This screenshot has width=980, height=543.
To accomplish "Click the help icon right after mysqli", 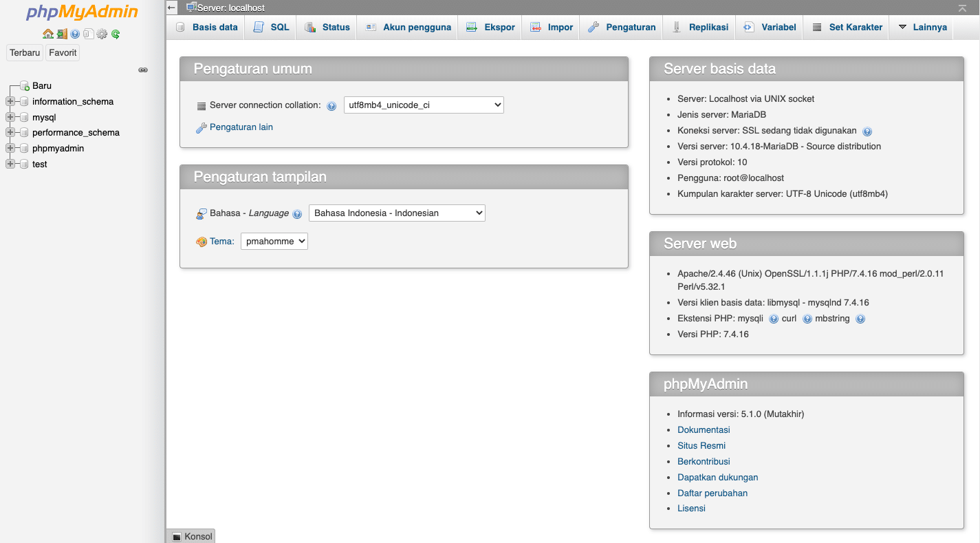I will [774, 319].
